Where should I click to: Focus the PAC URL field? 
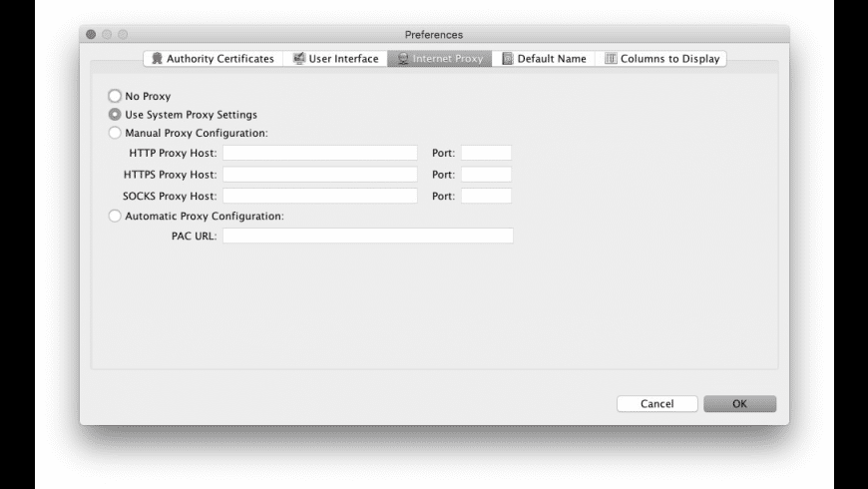368,236
